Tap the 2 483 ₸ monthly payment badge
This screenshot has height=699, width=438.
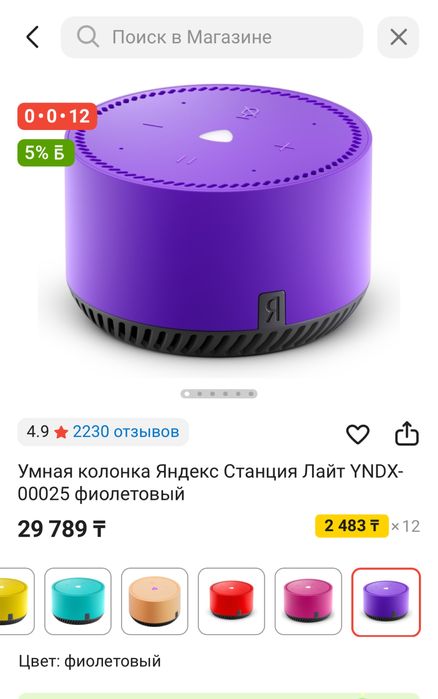coord(352,526)
